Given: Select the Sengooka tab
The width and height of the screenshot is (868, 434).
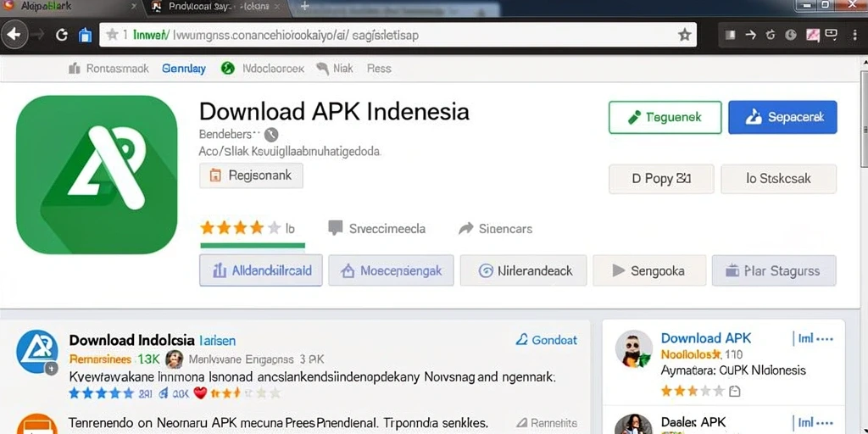Looking at the screenshot, I should coord(649,270).
